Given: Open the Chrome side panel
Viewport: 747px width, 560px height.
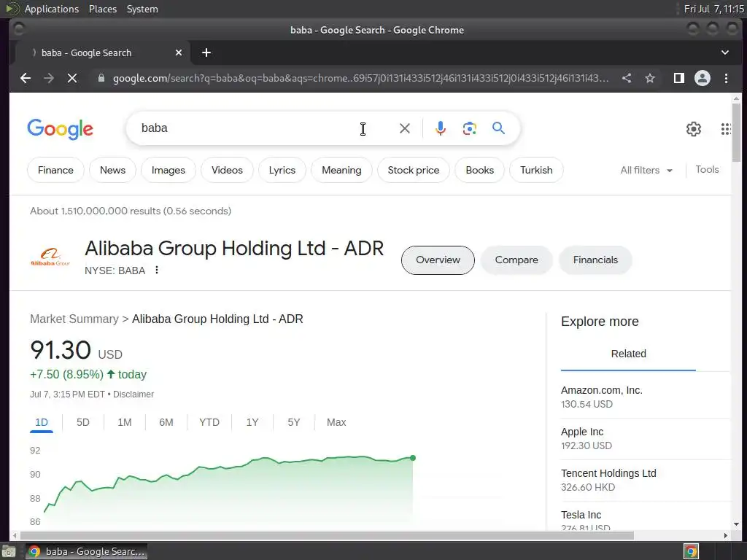Looking at the screenshot, I should click(679, 78).
